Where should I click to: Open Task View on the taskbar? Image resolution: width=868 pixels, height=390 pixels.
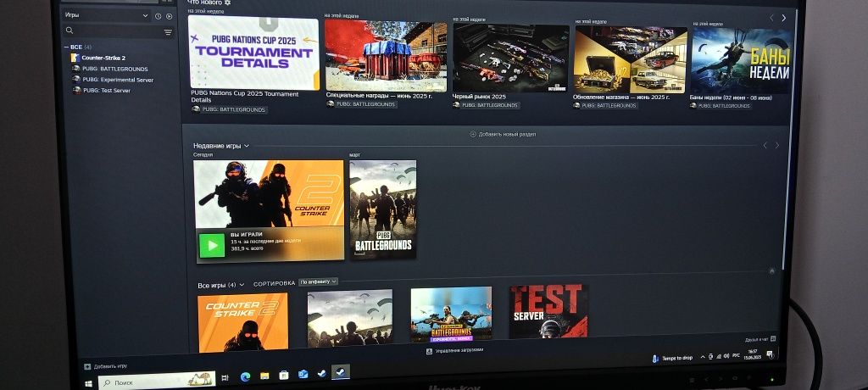[225, 378]
